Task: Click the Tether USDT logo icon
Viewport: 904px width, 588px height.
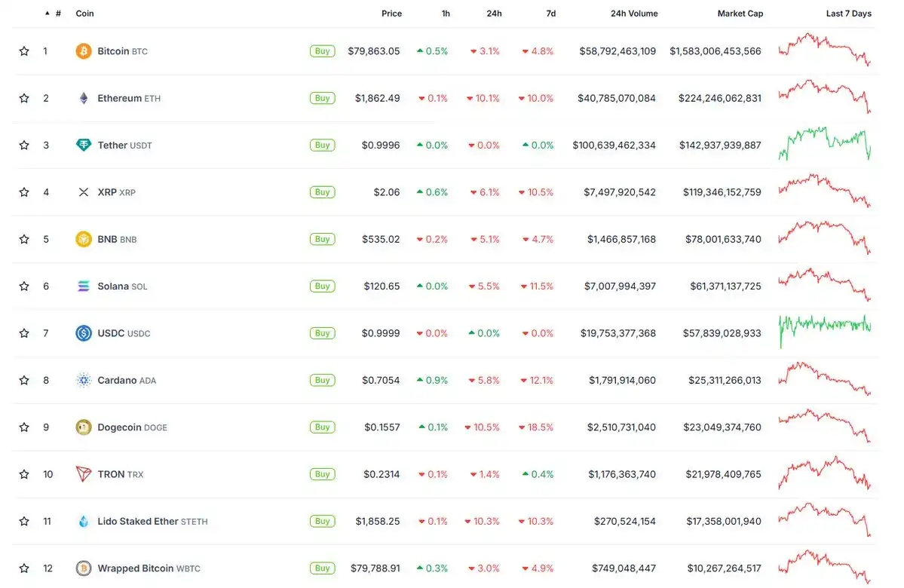Action: click(84, 145)
